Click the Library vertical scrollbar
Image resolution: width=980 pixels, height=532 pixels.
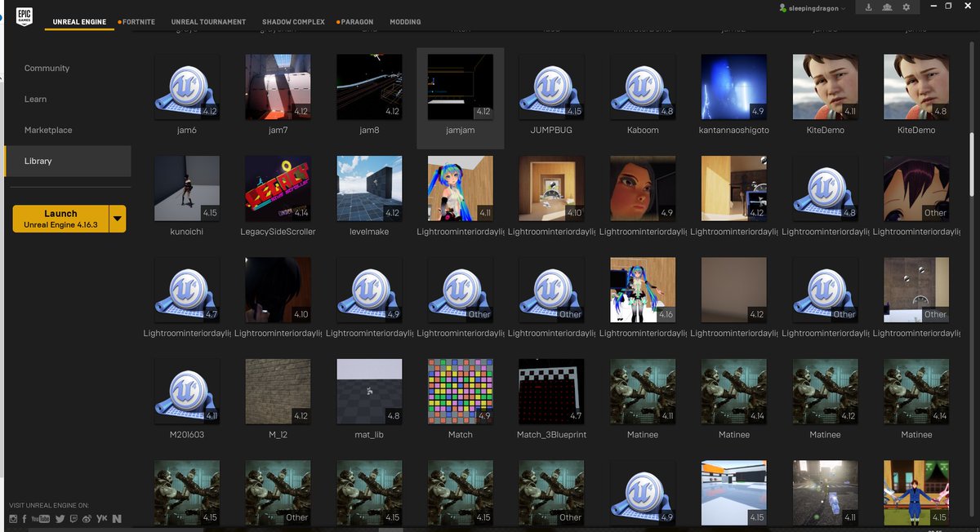pos(971,165)
